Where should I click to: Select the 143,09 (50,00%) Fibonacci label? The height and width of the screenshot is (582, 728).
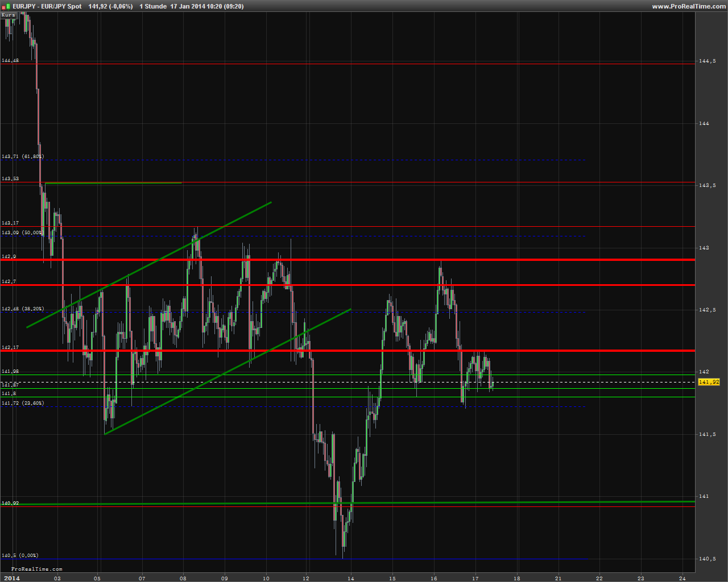click(23, 232)
